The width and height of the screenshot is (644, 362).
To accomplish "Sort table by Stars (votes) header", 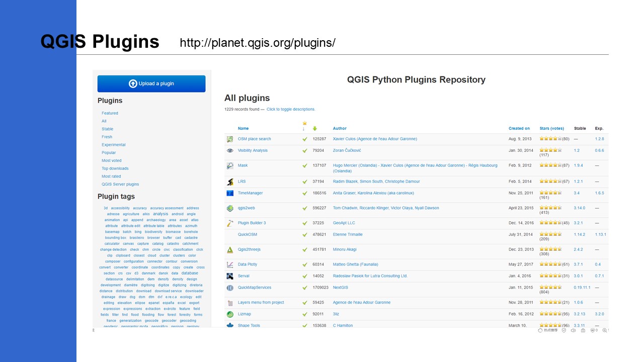I will coord(552,129).
